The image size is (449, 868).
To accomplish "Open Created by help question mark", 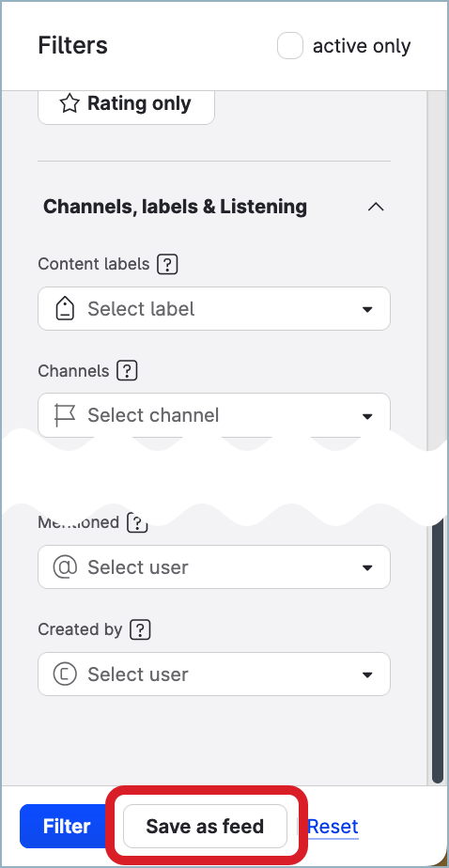I will (140, 630).
